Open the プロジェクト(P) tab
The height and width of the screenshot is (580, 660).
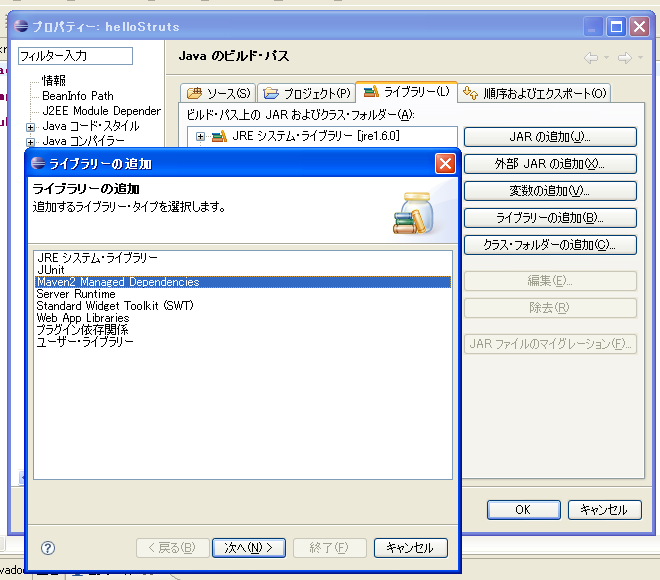point(307,93)
